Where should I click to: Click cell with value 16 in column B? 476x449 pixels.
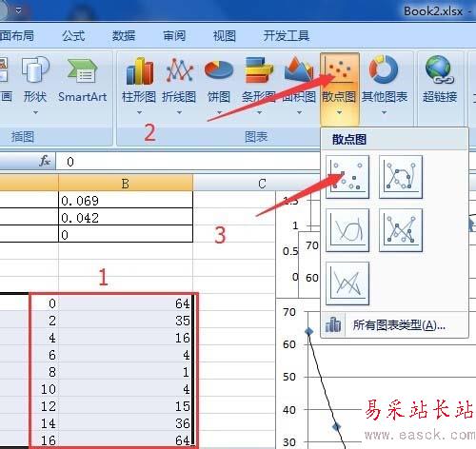[x=126, y=338]
